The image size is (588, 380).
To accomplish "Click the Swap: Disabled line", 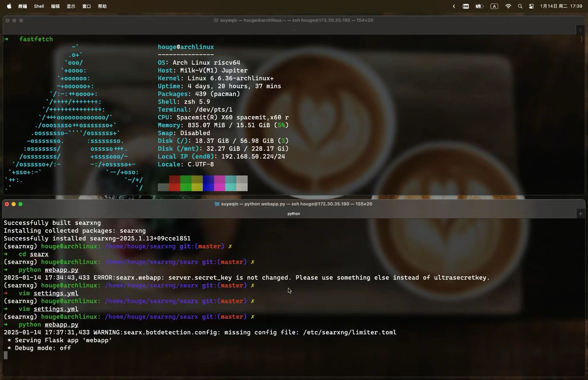I will (x=184, y=133).
